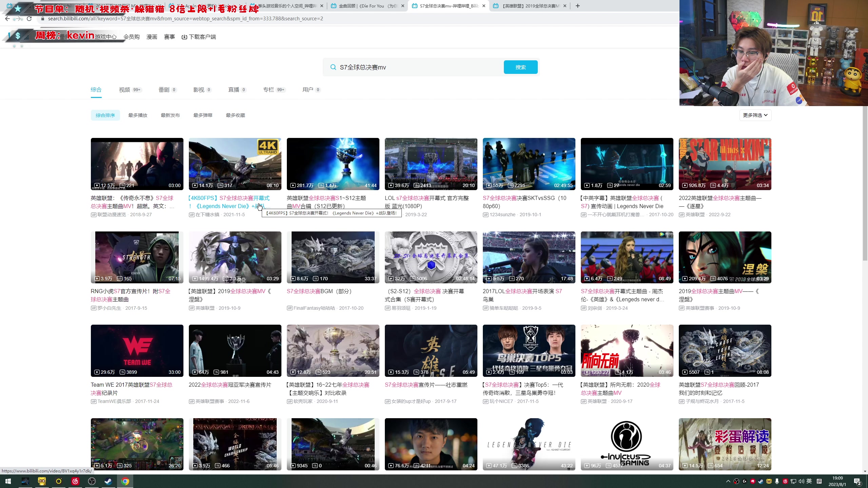
Task: Open NetEase Cloud Music from the taskbar
Action: tap(75, 481)
